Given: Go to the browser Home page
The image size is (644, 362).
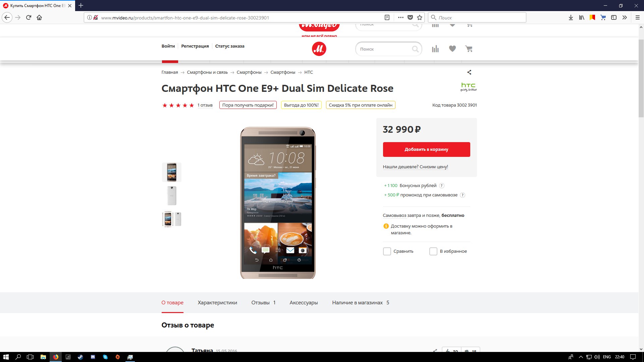Looking at the screenshot, I should pyautogui.click(x=39, y=17).
